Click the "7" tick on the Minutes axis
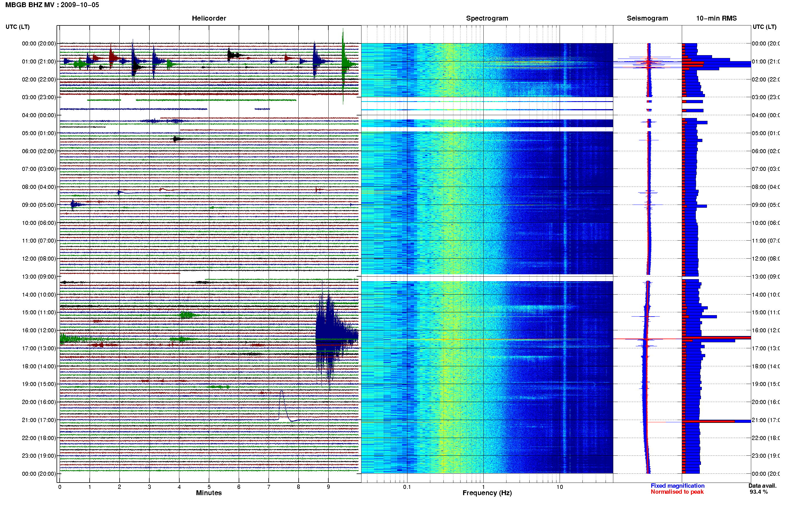This screenshot has width=812, height=508. click(x=269, y=487)
